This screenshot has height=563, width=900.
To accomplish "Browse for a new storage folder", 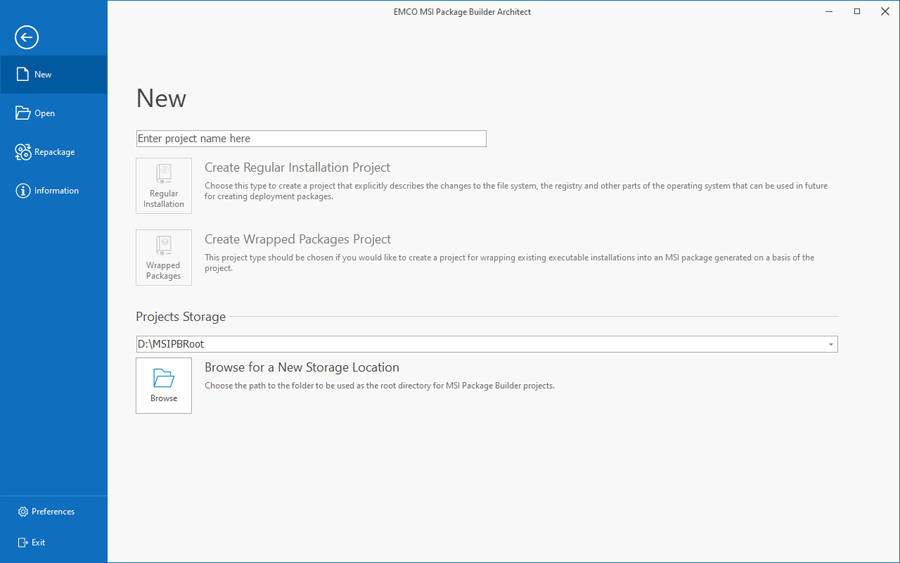I will (164, 386).
